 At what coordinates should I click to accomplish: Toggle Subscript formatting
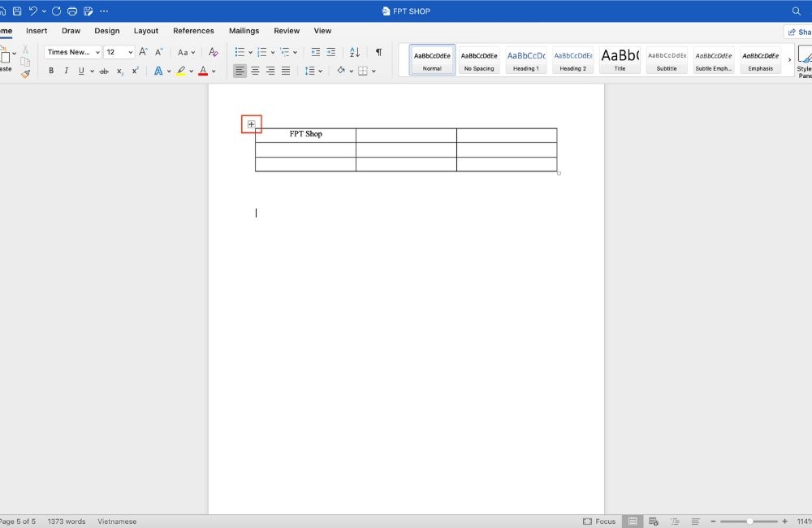119,71
